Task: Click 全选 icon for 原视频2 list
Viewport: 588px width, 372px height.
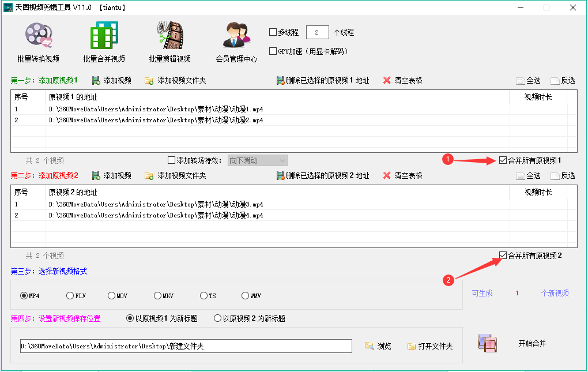Action: pyautogui.click(x=520, y=176)
